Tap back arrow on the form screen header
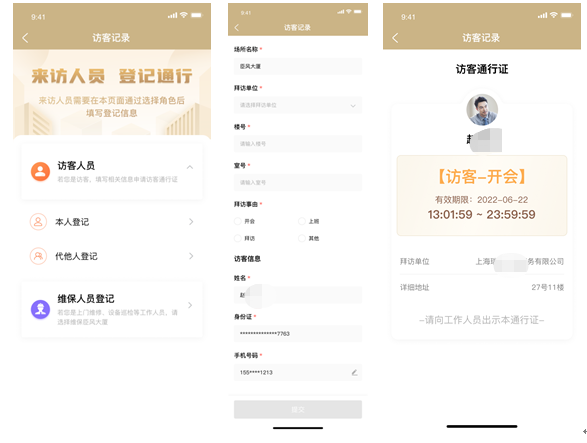Image resolution: width=587 pixels, height=443 pixels. (x=236, y=27)
